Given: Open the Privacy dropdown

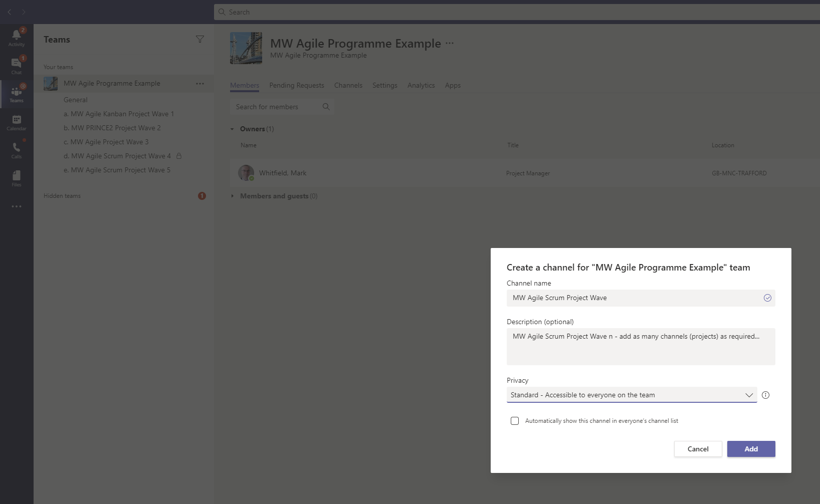Looking at the screenshot, I should pos(632,395).
